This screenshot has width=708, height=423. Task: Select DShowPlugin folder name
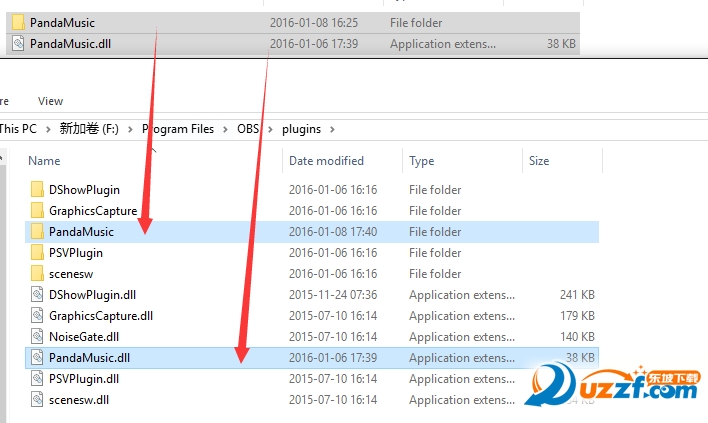click(x=84, y=190)
